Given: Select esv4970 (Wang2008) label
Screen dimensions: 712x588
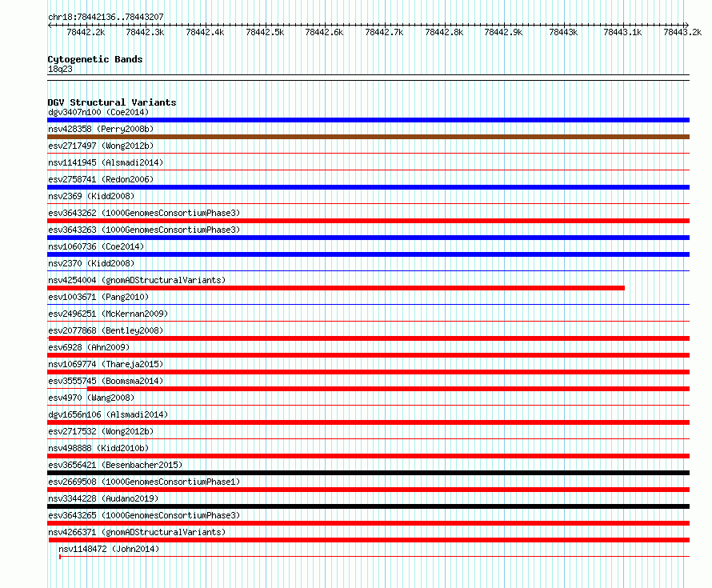Looking at the screenshot, I should [x=91, y=398].
